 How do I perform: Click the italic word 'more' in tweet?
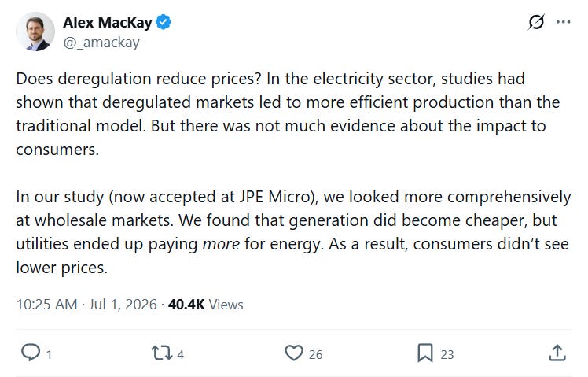coord(221,245)
